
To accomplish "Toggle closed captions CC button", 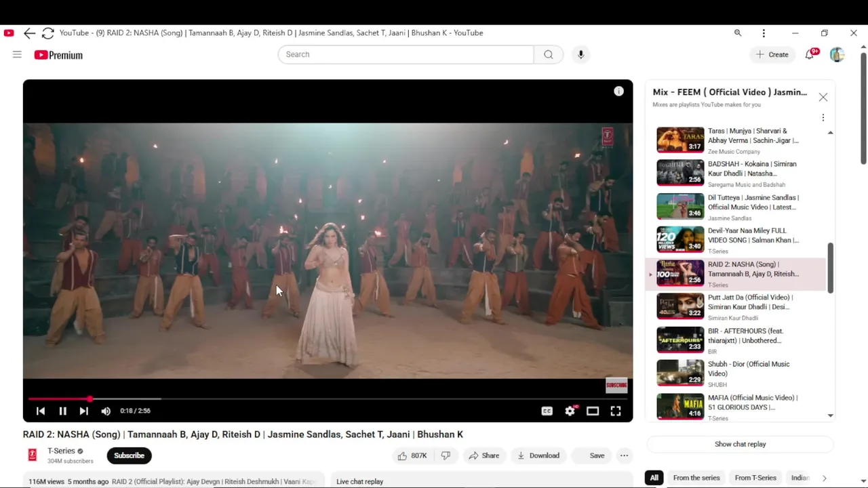I will pyautogui.click(x=547, y=411).
